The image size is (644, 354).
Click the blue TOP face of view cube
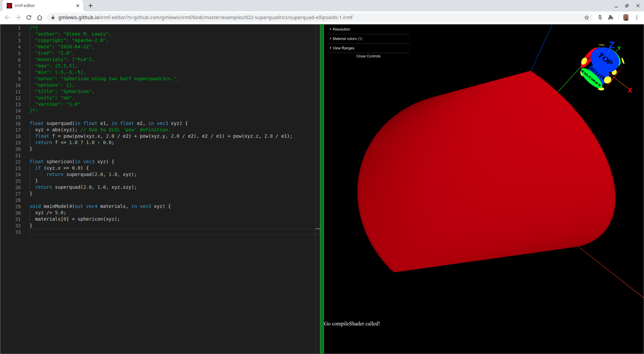coord(605,59)
